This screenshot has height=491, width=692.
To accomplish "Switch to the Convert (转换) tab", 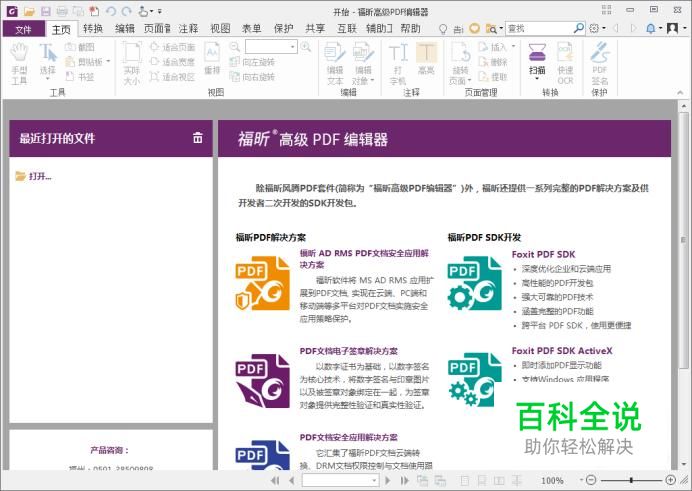I will pyautogui.click(x=93, y=29).
